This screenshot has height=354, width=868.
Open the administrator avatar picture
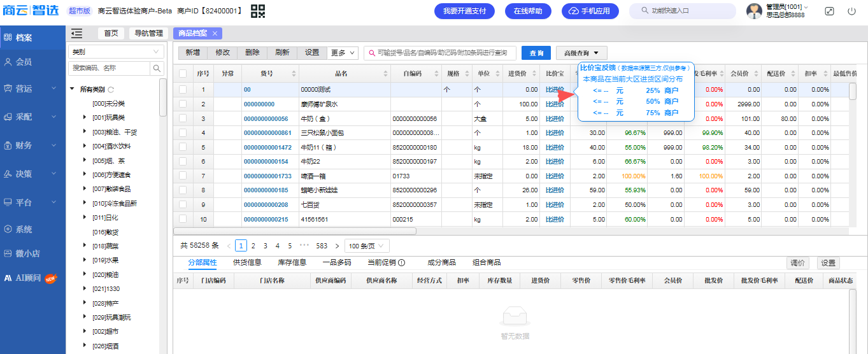[x=754, y=11]
